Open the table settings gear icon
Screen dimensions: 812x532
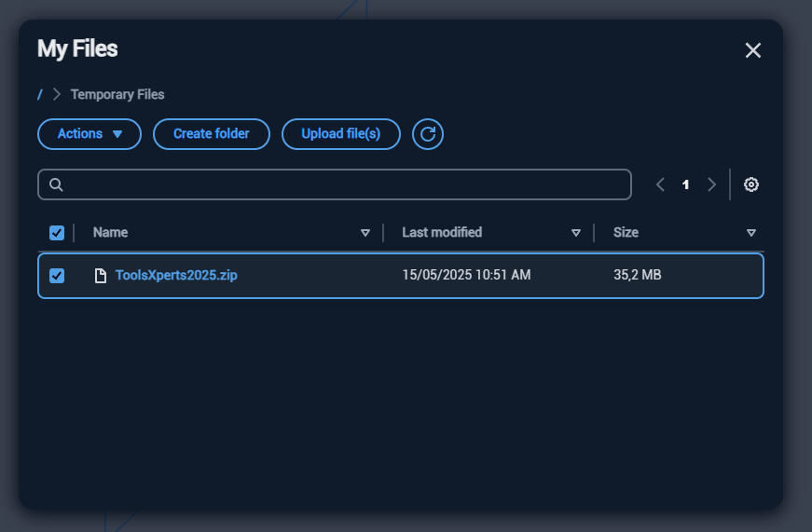pos(751,184)
